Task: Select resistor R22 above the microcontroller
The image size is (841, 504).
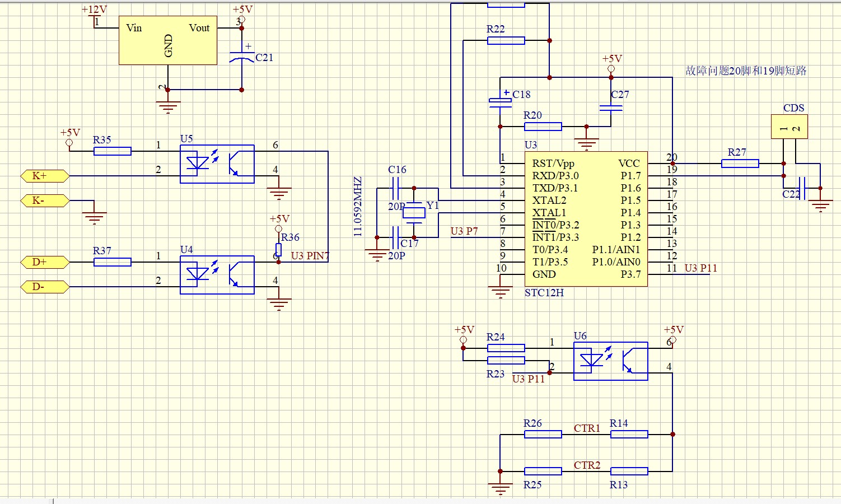Action: click(506, 40)
